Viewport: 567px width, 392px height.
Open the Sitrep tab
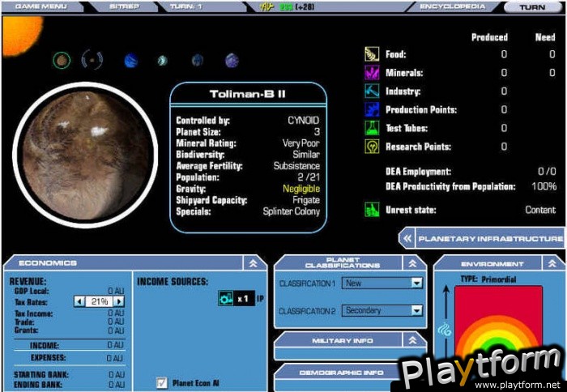124,6
